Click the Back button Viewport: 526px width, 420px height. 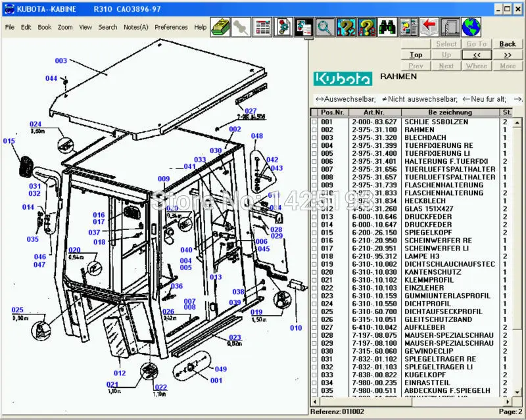coord(507,44)
